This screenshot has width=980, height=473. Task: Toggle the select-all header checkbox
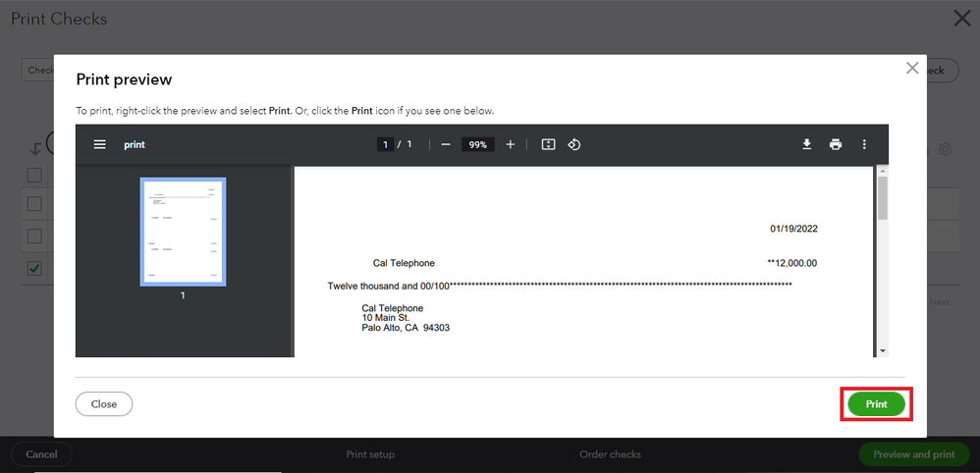coord(35,175)
